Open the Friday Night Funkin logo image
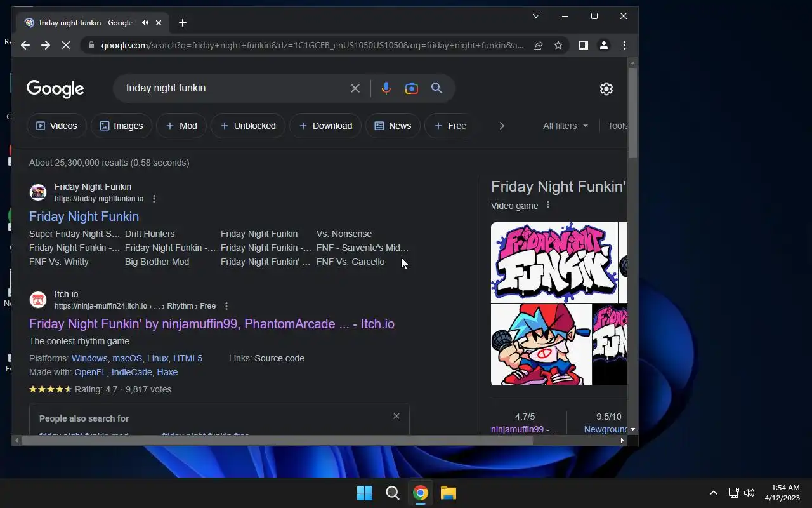The image size is (812, 508). [554, 262]
